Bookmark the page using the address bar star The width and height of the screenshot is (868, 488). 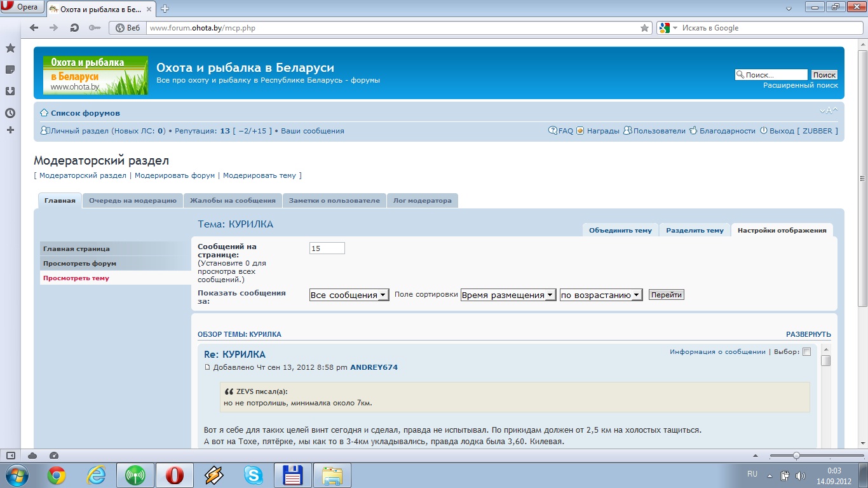644,28
